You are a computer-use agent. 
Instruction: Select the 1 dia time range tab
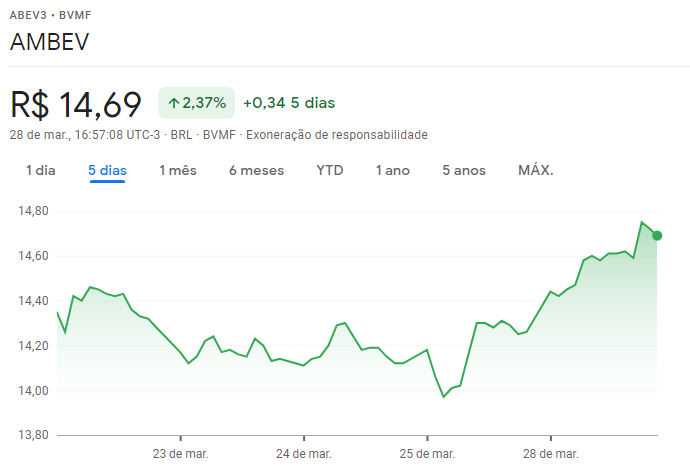point(40,170)
